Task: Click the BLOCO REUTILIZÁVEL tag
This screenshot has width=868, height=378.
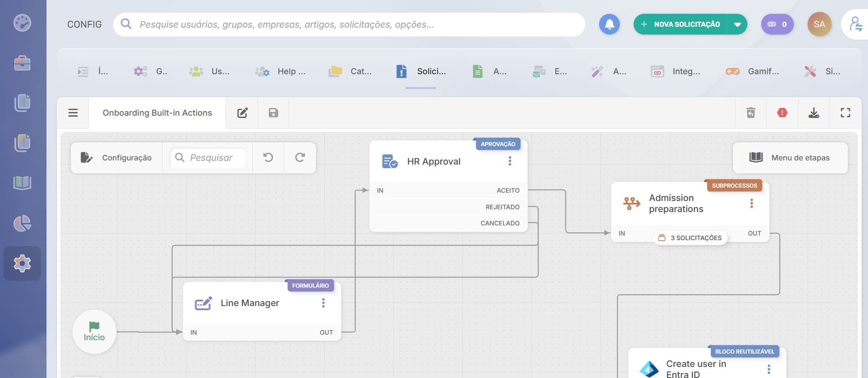Action: point(745,351)
